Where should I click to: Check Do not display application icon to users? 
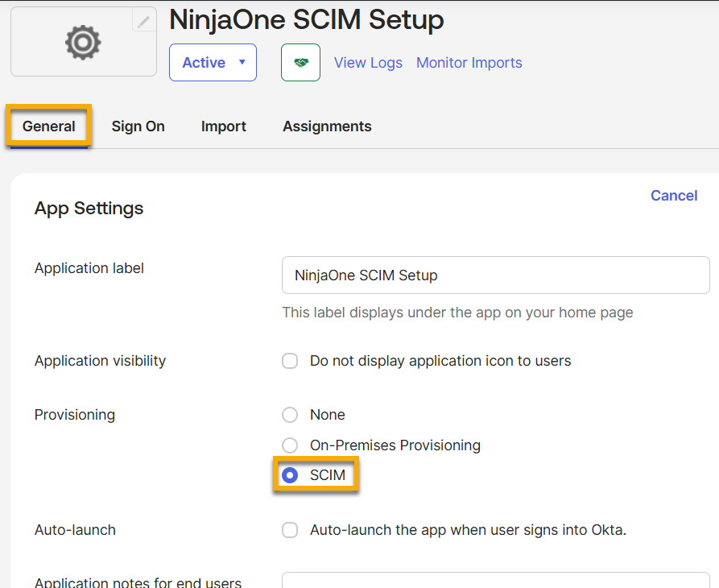click(290, 361)
